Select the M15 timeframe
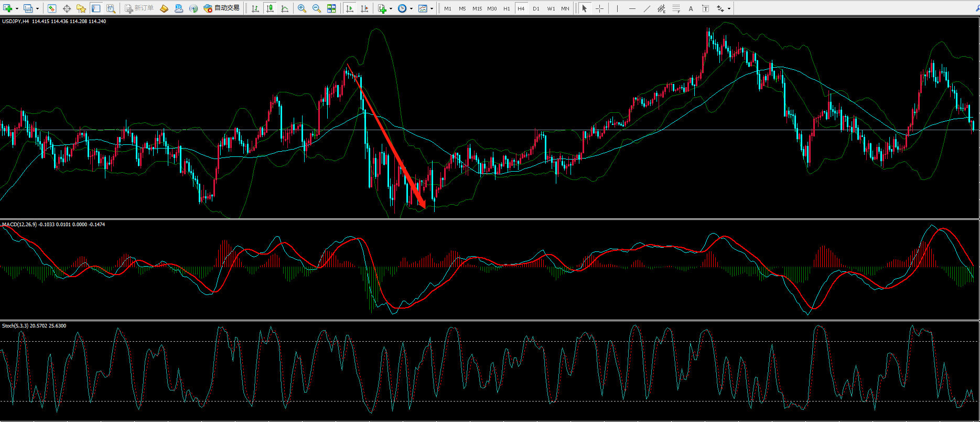 click(477, 8)
